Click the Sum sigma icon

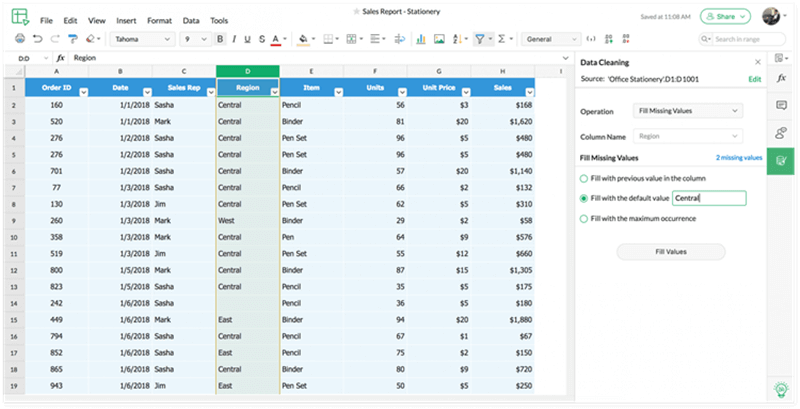[x=502, y=39]
